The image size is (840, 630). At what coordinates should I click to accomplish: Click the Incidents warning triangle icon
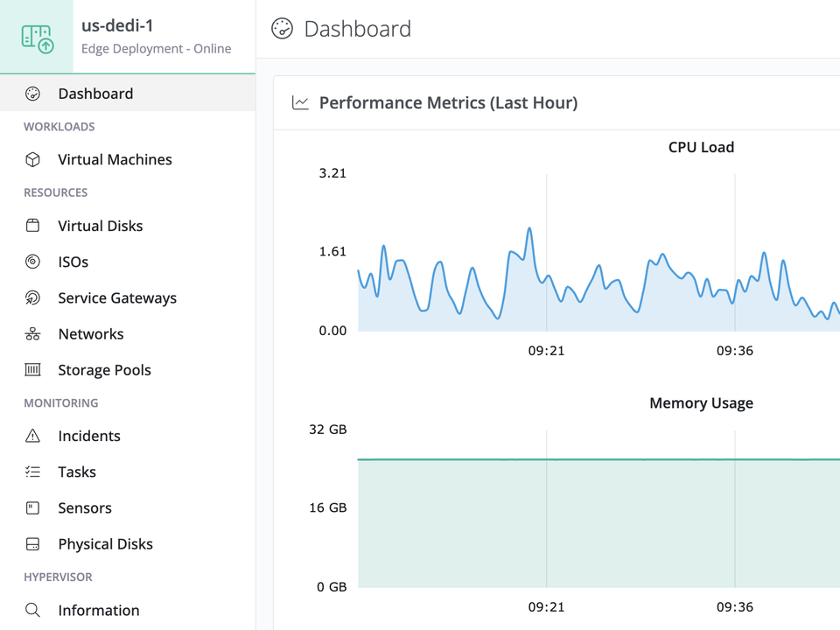(32, 436)
